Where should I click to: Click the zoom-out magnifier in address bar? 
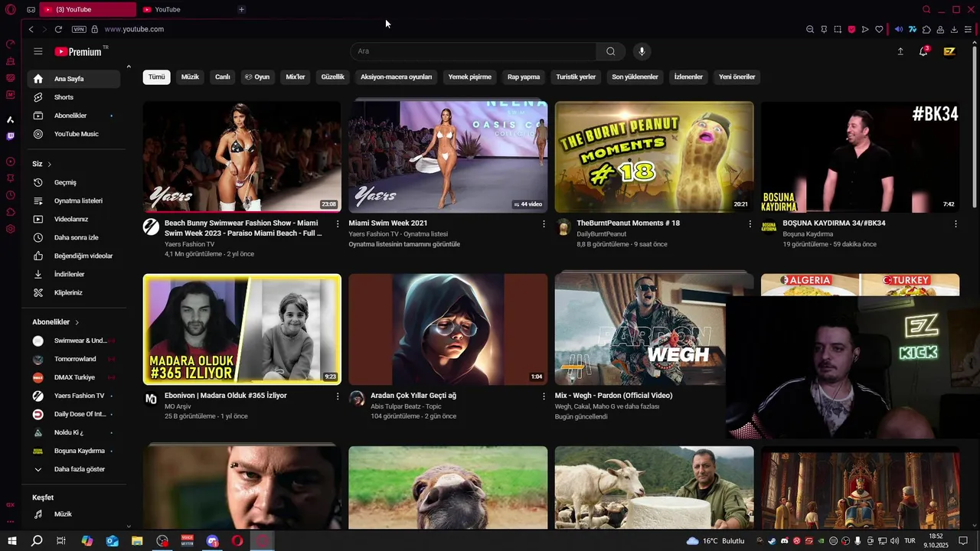coord(810,29)
